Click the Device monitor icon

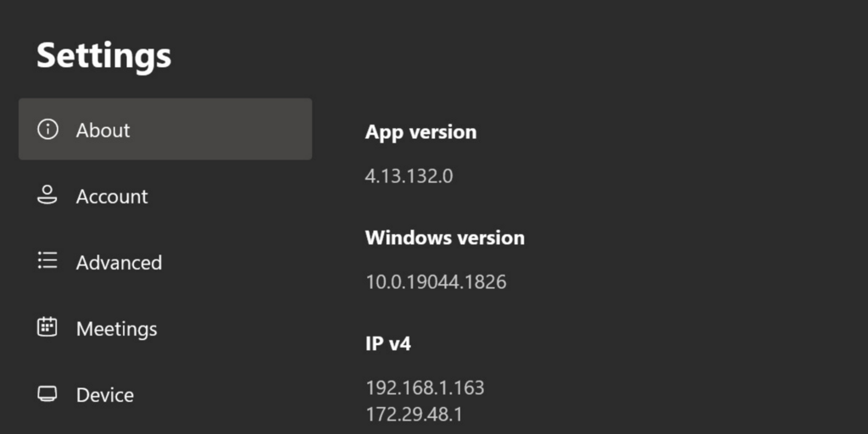pyautogui.click(x=47, y=393)
